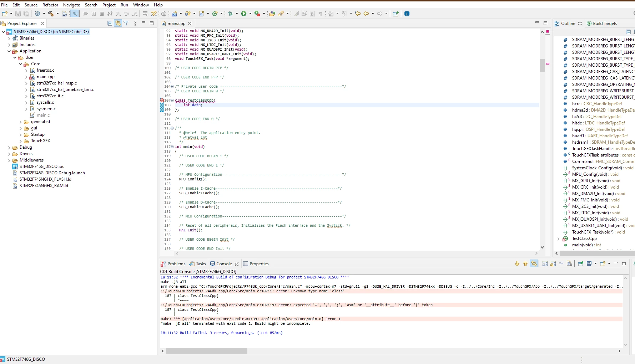Click the Filter icon in Project Explorer

126,23
